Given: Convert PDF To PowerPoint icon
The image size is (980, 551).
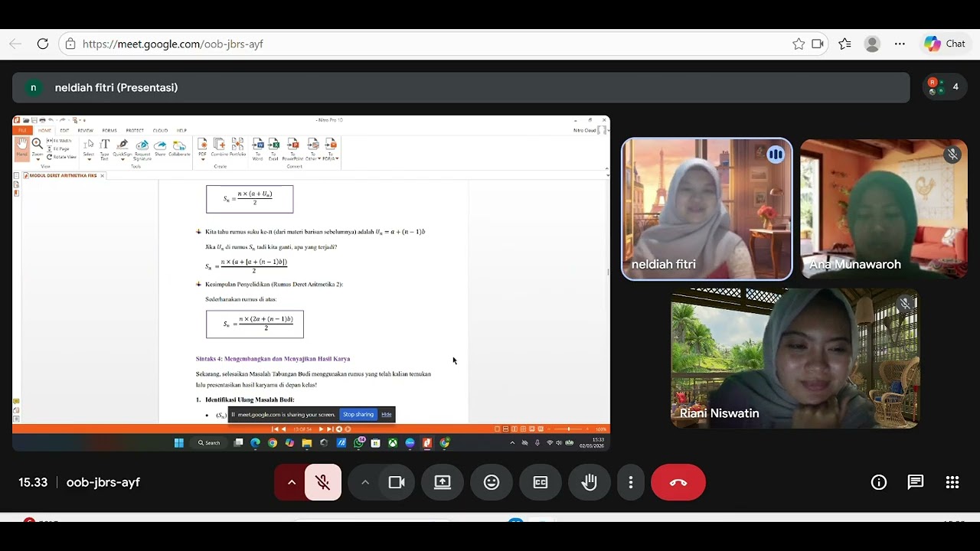Looking at the screenshot, I should 292,149.
